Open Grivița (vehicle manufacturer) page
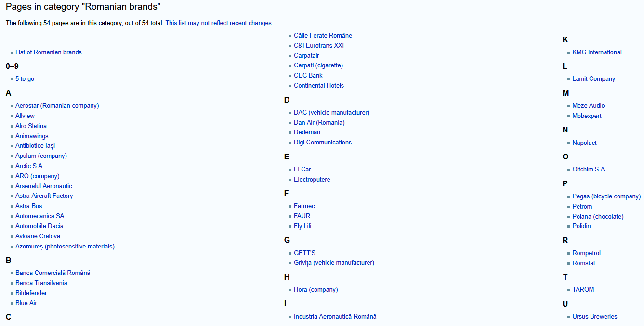 334,262
